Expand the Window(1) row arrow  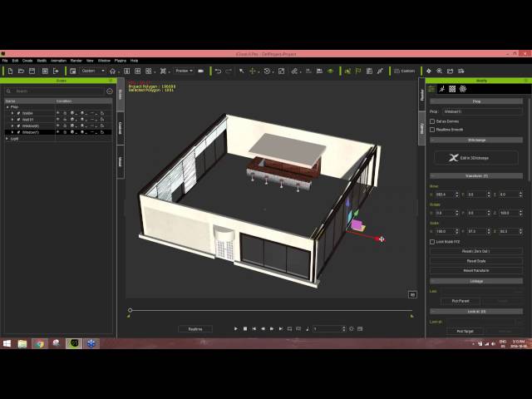(12, 132)
